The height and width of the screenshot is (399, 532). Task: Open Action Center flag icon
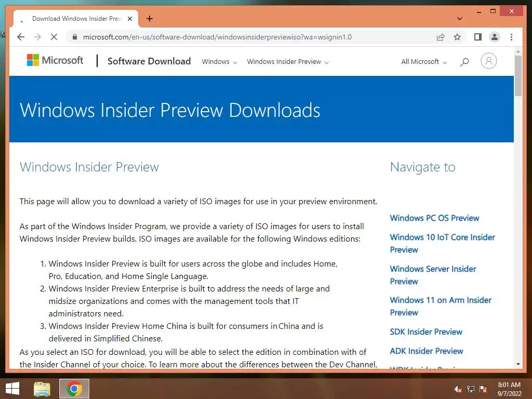[483, 389]
